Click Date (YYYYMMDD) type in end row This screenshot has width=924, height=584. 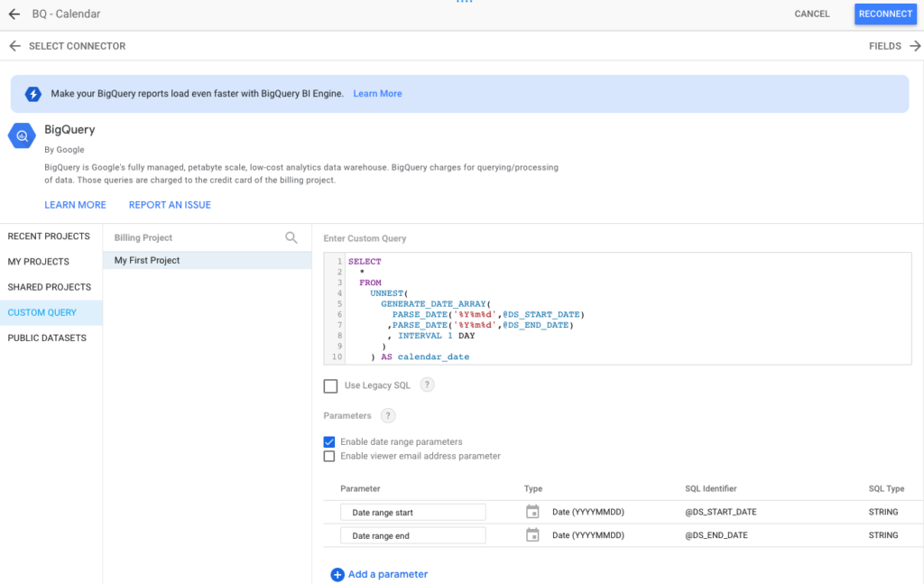pos(588,535)
